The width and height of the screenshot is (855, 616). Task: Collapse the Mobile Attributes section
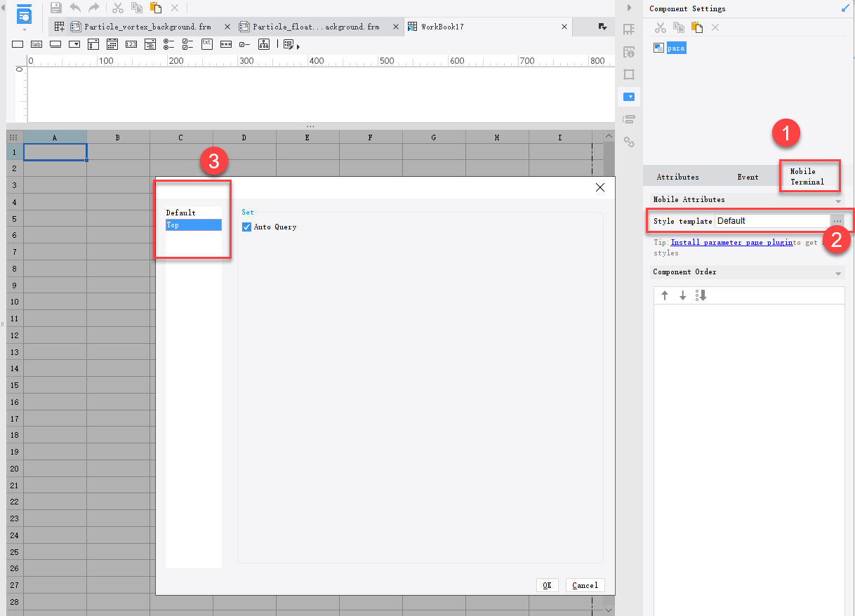(x=838, y=201)
